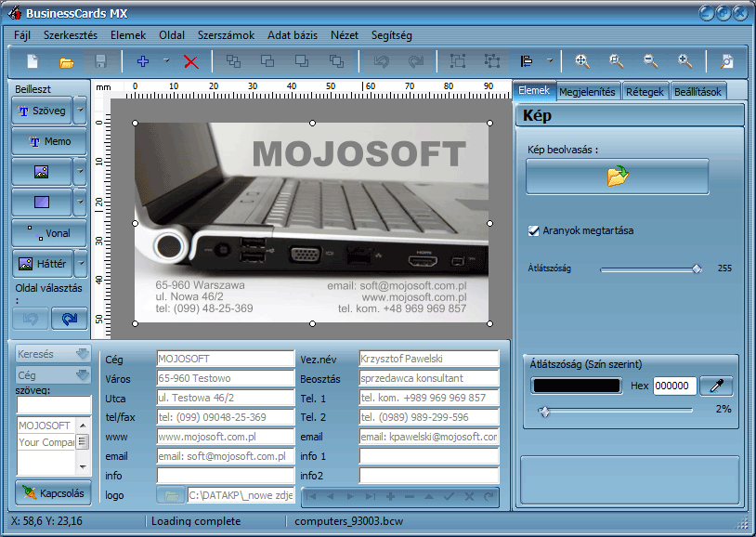Open Print preview page icon
The height and width of the screenshot is (537, 756).
tap(726, 61)
